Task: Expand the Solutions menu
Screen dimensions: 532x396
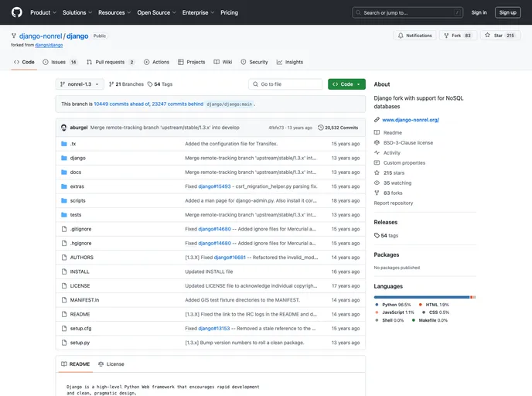Action: [77, 12]
